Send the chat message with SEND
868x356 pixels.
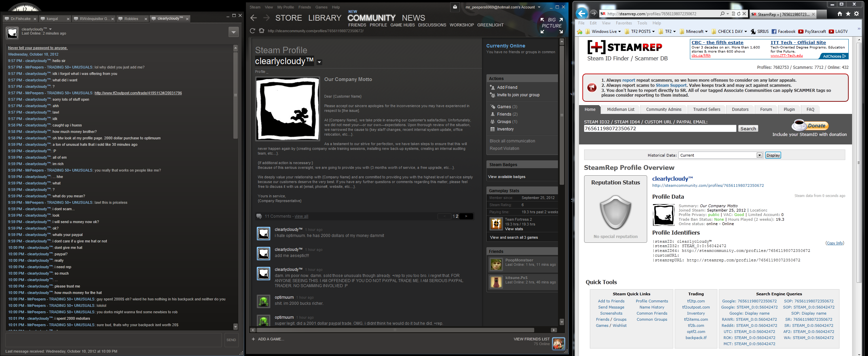coord(231,340)
